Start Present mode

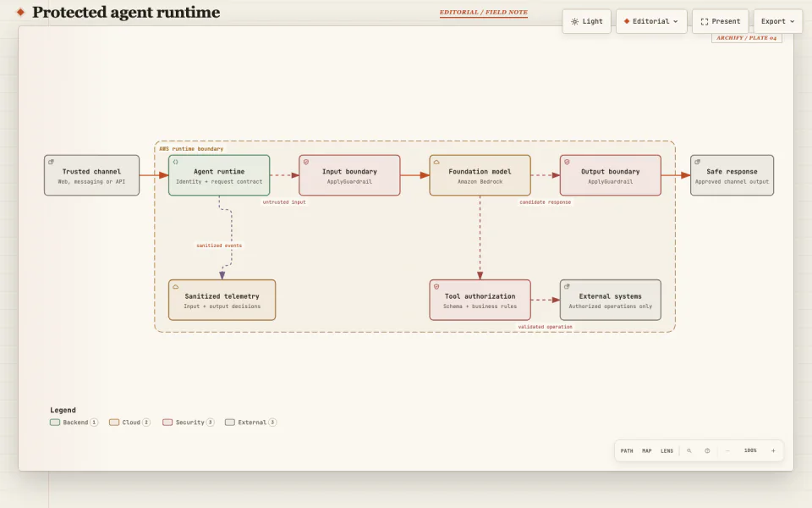coord(721,21)
